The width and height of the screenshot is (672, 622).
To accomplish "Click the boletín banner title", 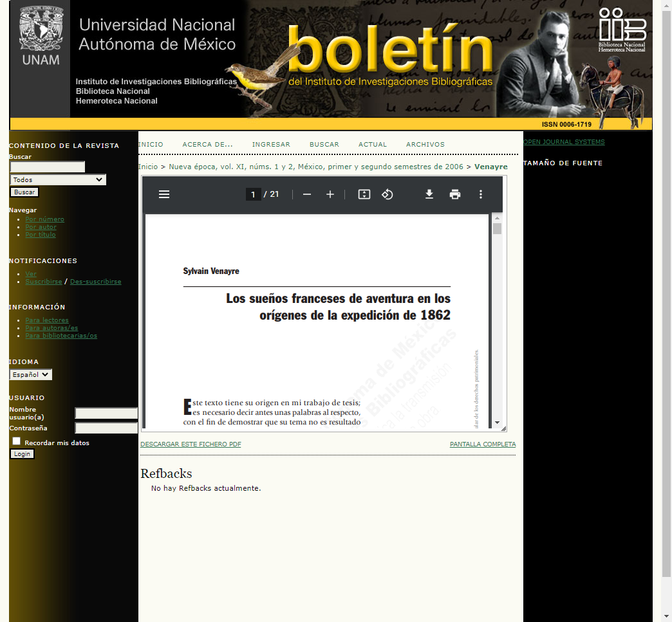I will [x=390, y=50].
